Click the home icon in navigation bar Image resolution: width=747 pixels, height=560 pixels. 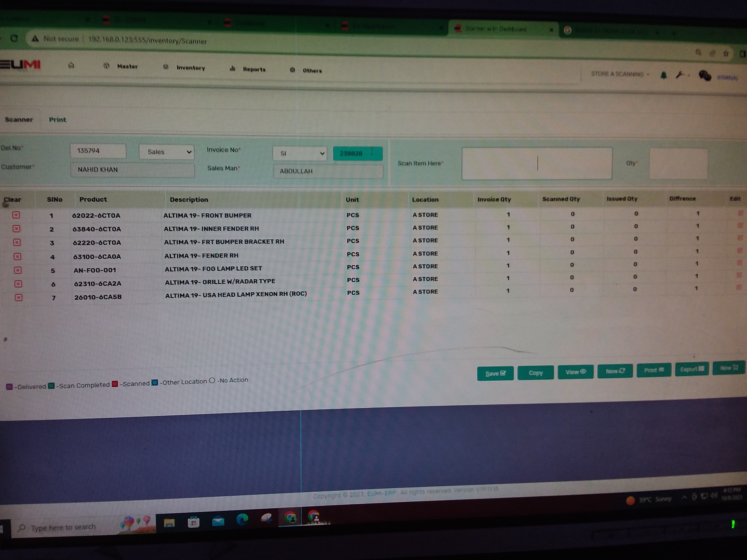[x=71, y=65]
